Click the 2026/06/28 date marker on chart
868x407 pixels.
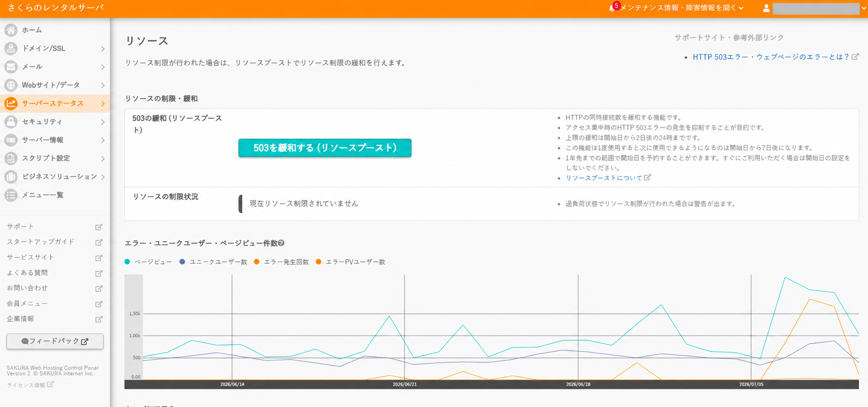coord(578,384)
